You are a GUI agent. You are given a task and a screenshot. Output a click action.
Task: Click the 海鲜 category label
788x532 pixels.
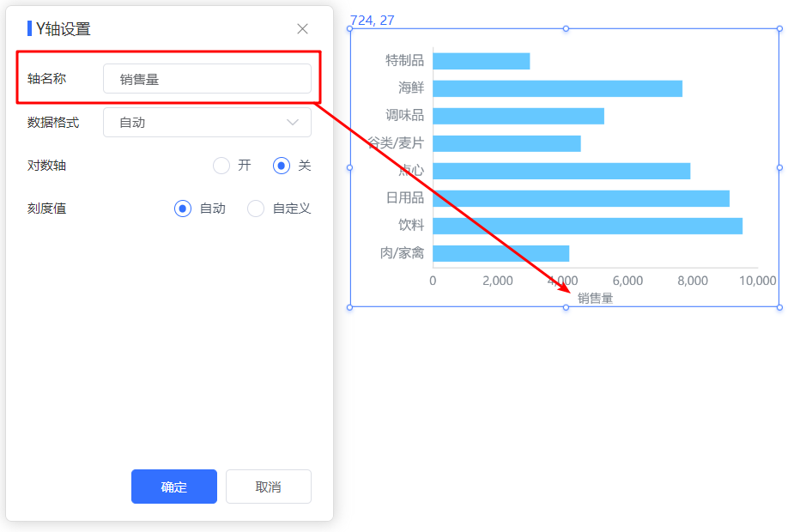[x=411, y=88]
